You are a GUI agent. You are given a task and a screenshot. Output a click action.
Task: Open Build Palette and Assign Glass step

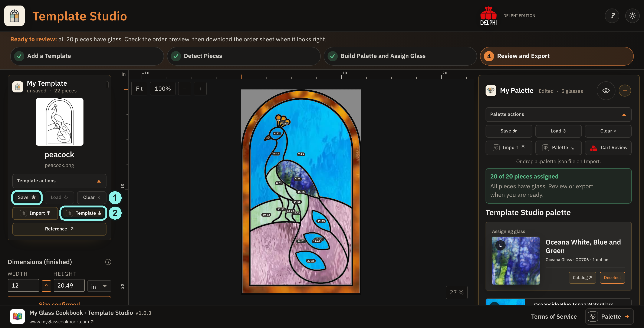point(400,56)
